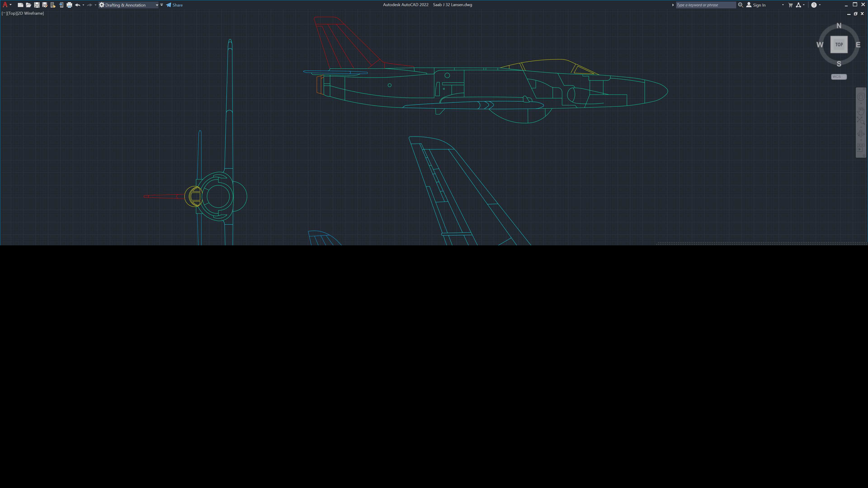Save the drawing with the Save icon
The image size is (868, 488).
click(37, 5)
